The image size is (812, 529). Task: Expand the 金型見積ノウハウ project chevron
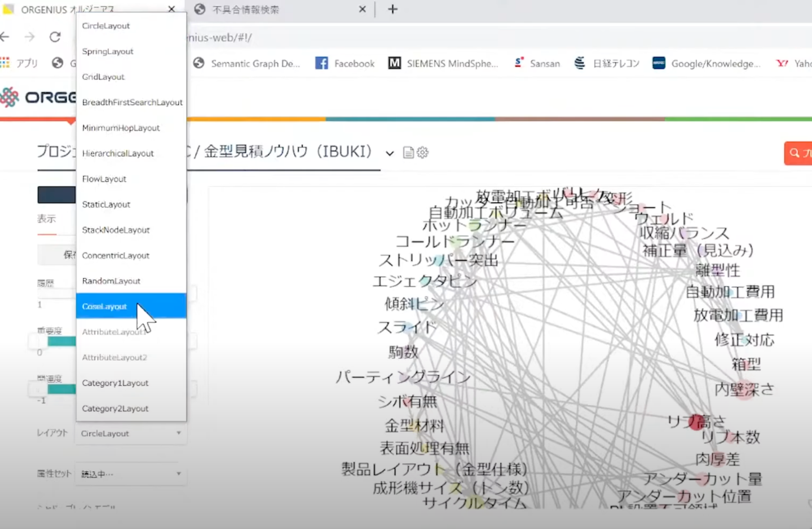[390, 153]
